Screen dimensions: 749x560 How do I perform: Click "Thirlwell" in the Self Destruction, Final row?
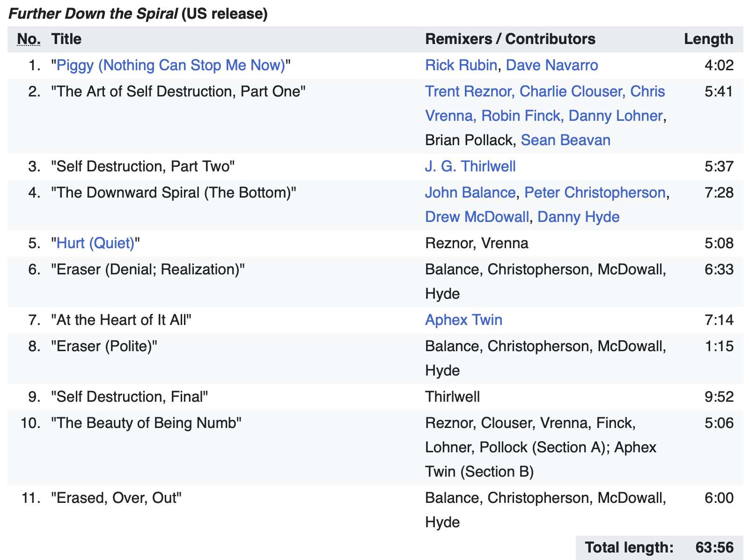452,397
